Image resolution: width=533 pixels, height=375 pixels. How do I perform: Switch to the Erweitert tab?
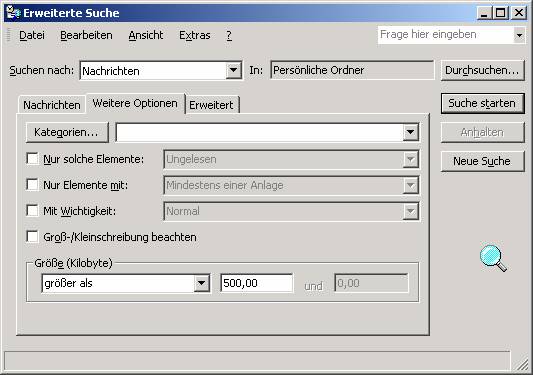coord(211,105)
